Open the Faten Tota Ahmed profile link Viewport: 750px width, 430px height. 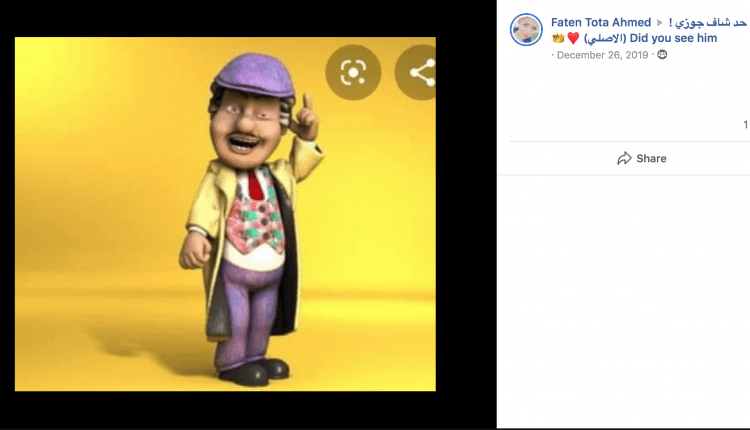coord(600,22)
